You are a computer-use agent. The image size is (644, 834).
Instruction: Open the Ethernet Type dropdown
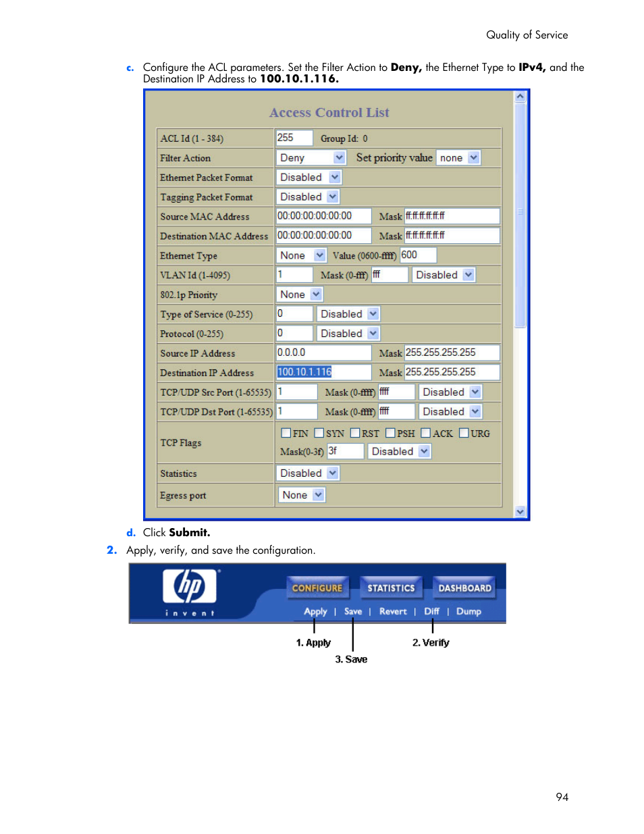click(x=302, y=255)
